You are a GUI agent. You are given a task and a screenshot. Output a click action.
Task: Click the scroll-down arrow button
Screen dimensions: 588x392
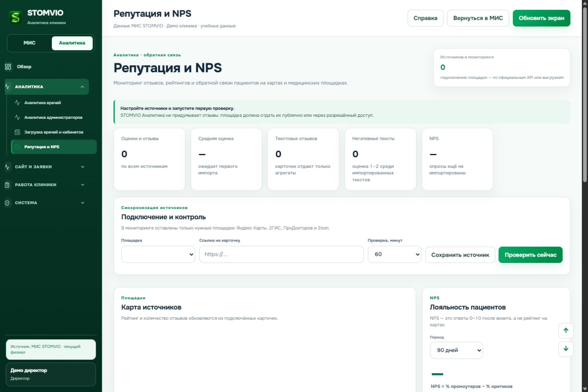pyautogui.click(x=566, y=349)
